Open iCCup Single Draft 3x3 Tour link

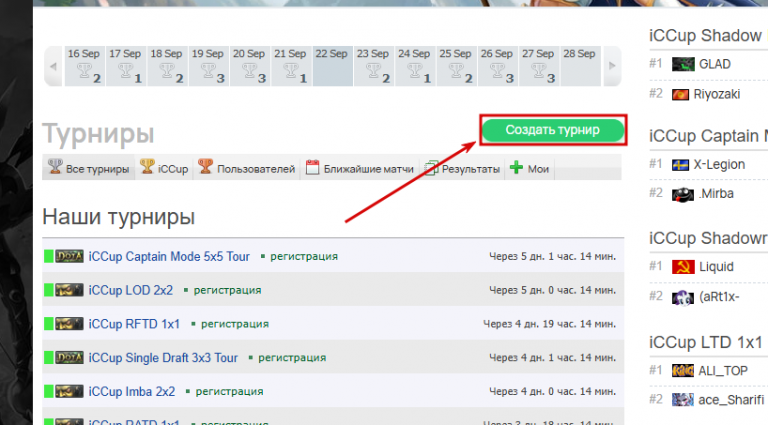[x=163, y=358]
